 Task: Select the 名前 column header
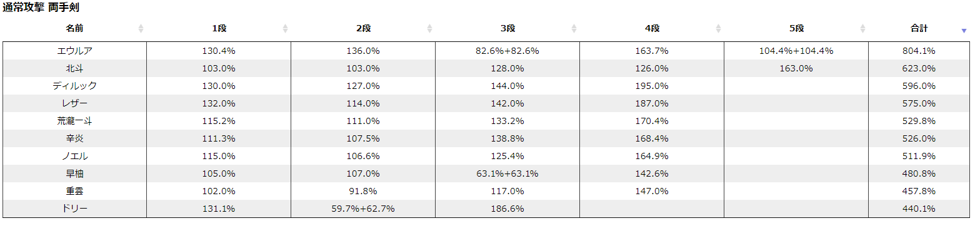[x=74, y=29]
